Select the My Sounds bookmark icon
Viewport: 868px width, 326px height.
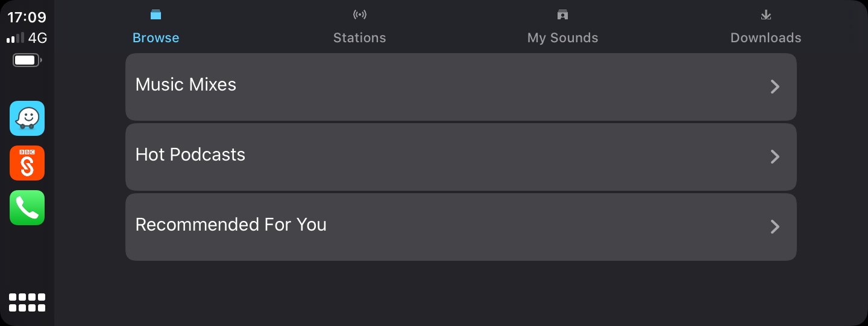(563, 14)
